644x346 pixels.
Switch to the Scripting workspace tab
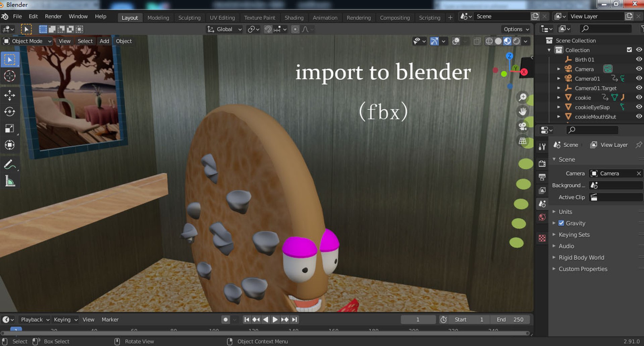point(430,18)
